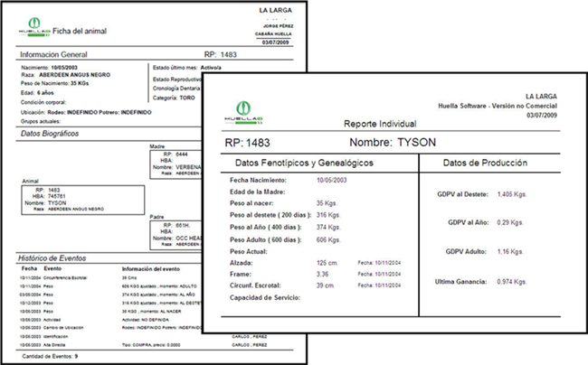Click Peso al destete value 316 Kgs
Viewport: 588px width, 365px height.
click(x=328, y=215)
